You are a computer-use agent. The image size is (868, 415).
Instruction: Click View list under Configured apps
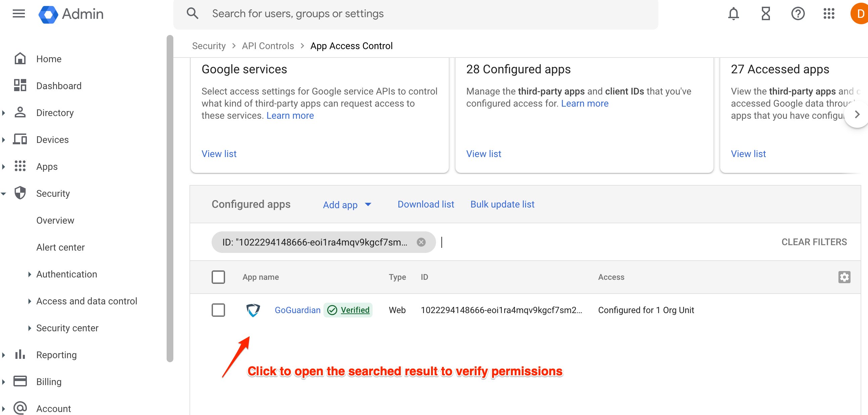[483, 154]
